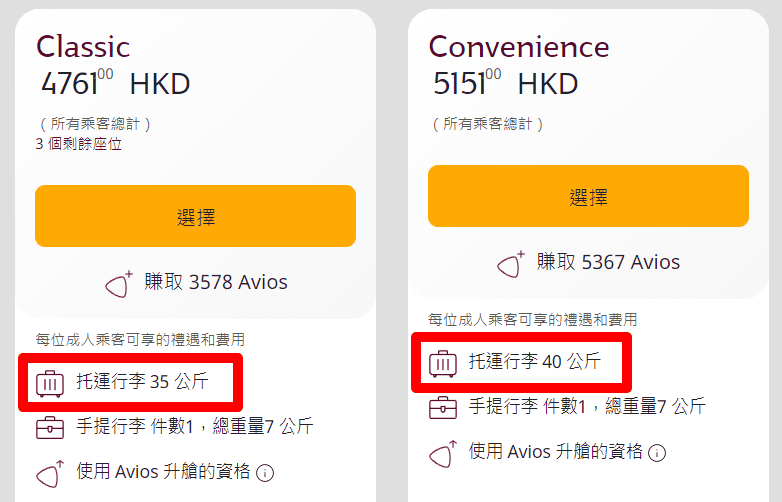Image resolution: width=782 pixels, height=502 pixels.
Task: Open info tooltip for Classic Avios upgrade
Action: pos(266,473)
